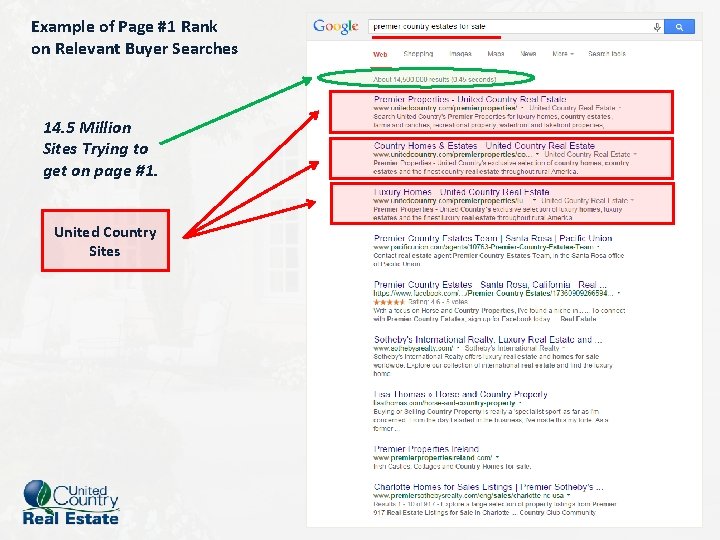Open 'Country Homes & Estates' result link
720x540 pixels.
tap(484, 146)
